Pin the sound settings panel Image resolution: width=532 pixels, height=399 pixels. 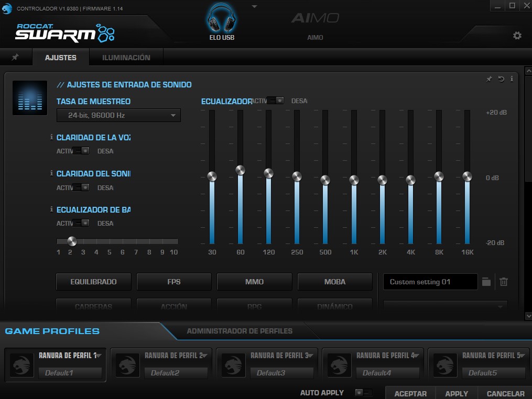489,79
